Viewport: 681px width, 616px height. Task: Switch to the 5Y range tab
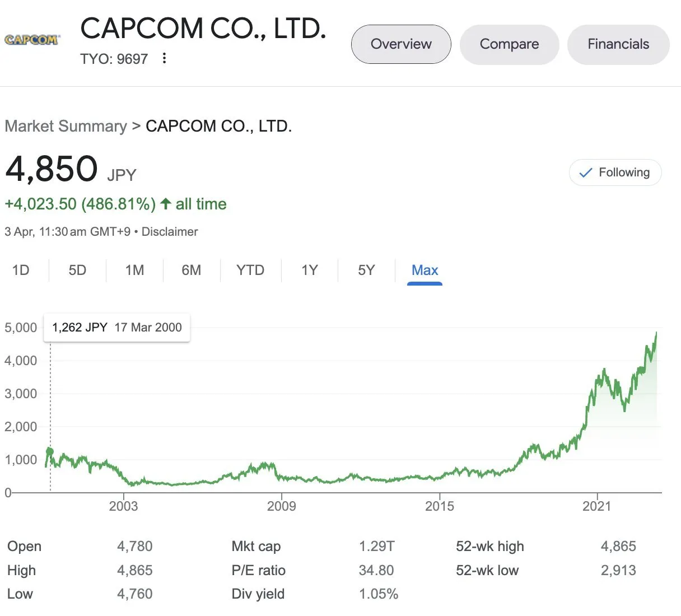[366, 270]
